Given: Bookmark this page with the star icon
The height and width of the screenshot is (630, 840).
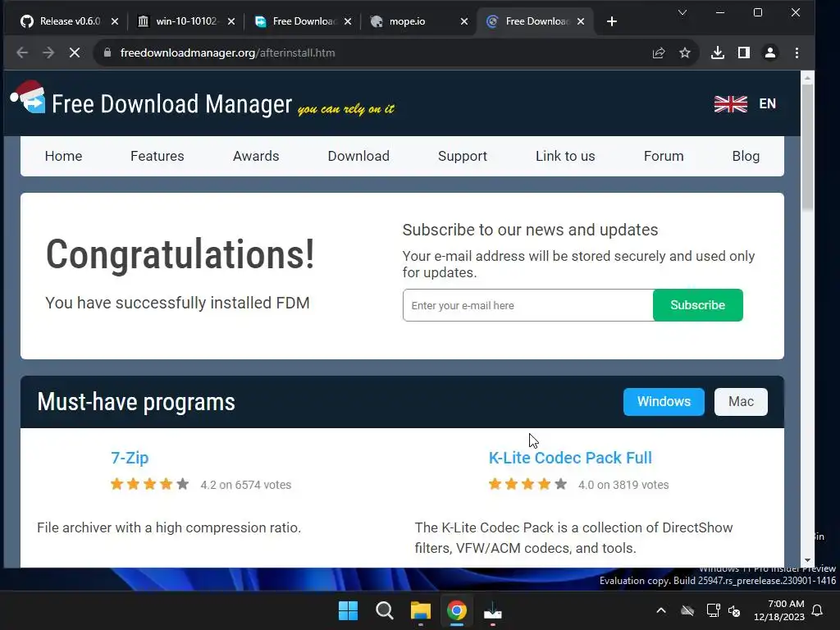Looking at the screenshot, I should coord(685,52).
